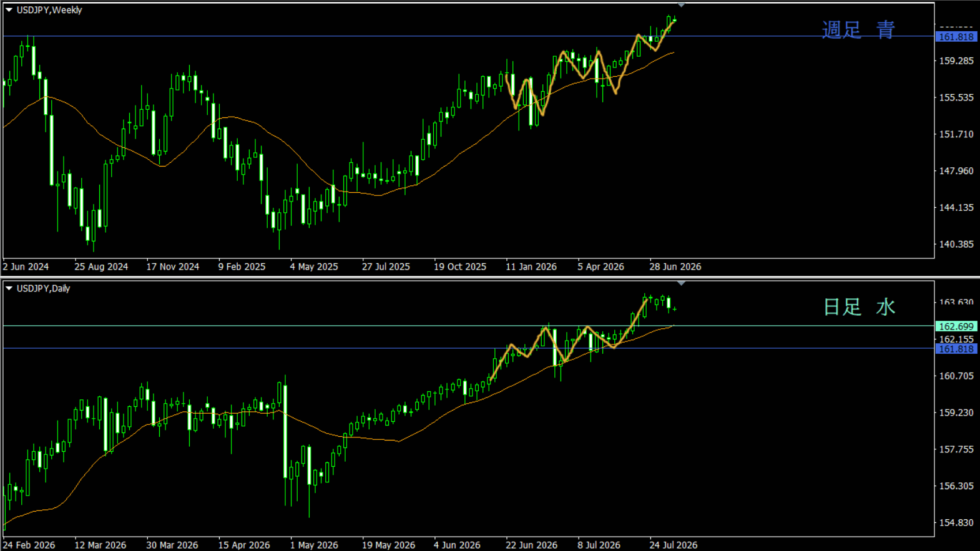Click the 159.230 price scale value
The height and width of the screenshot is (551, 980).
pos(956,413)
